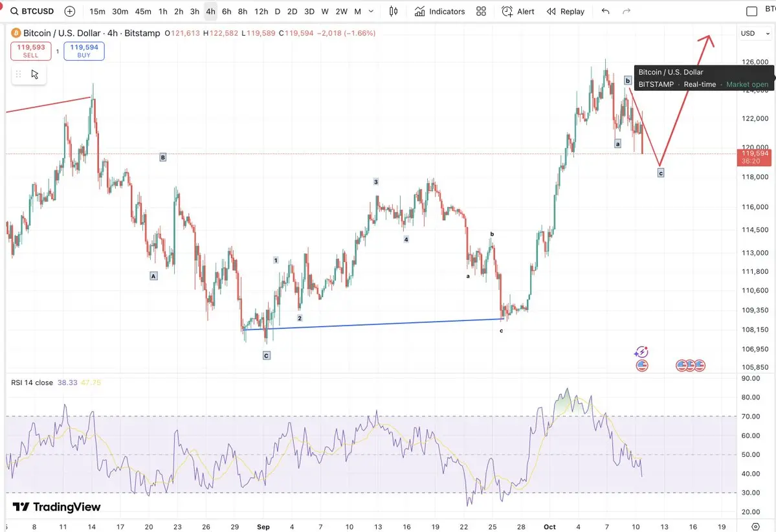Click the Sep date on time axis
The width and height of the screenshot is (776, 532).
click(x=263, y=527)
